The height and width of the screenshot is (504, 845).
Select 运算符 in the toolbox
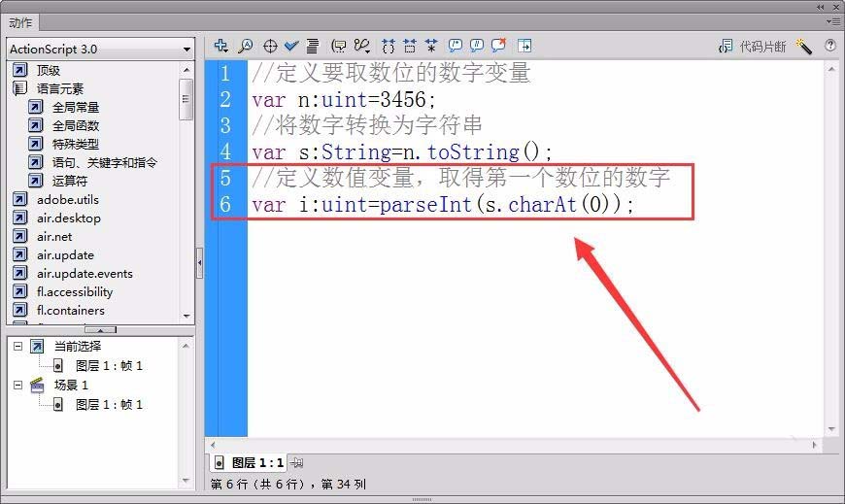pyautogui.click(x=70, y=182)
